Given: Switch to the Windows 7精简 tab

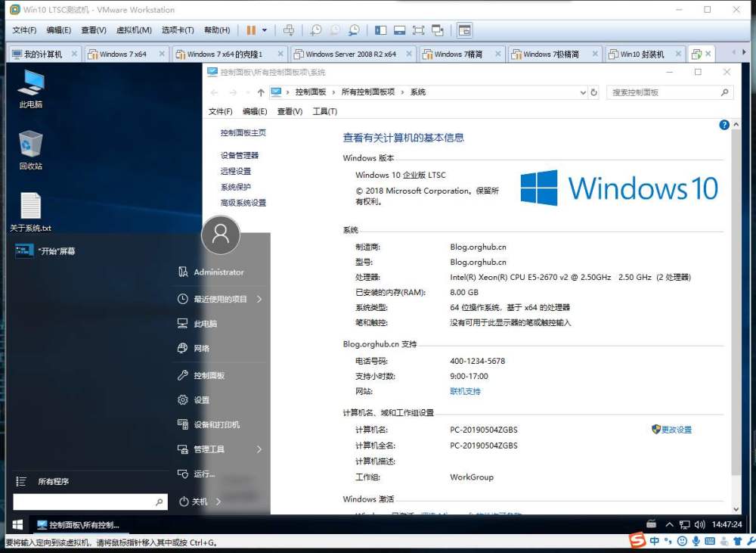Looking at the screenshot, I should pyautogui.click(x=458, y=54).
